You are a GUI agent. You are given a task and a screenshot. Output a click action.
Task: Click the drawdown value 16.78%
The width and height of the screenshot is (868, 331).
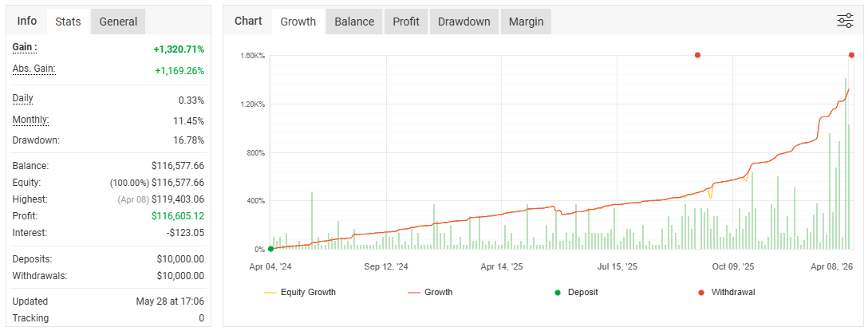189,140
